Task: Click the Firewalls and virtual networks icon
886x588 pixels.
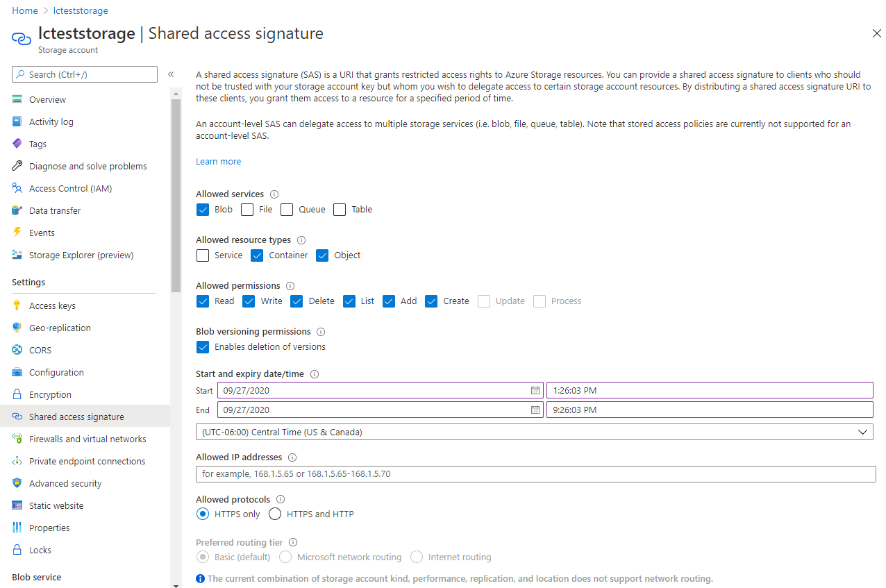Action: tap(17, 439)
